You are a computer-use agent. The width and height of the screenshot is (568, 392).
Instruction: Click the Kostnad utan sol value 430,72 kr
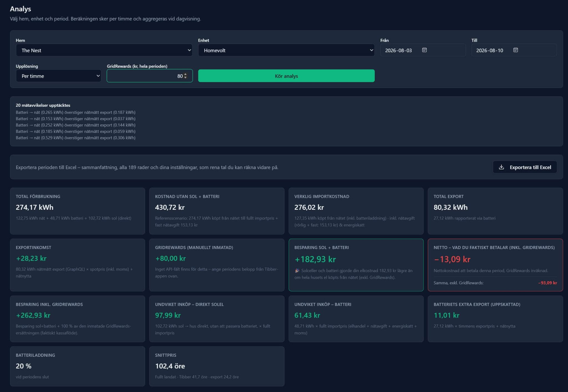[x=170, y=207]
